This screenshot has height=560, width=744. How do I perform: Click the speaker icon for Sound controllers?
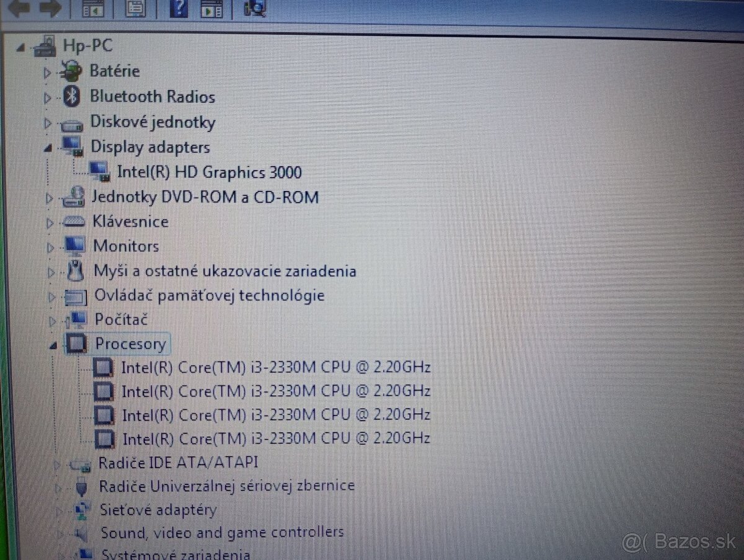click(x=81, y=533)
